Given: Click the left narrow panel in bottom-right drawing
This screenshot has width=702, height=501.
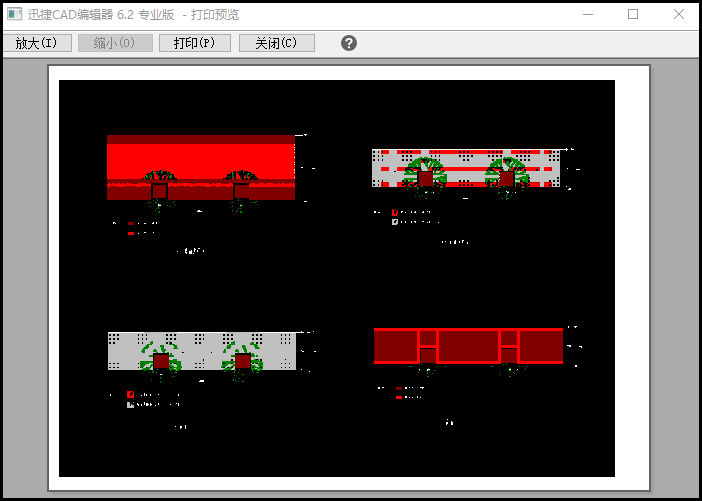Looking at the screenshot, I should (x=427, y=346).
